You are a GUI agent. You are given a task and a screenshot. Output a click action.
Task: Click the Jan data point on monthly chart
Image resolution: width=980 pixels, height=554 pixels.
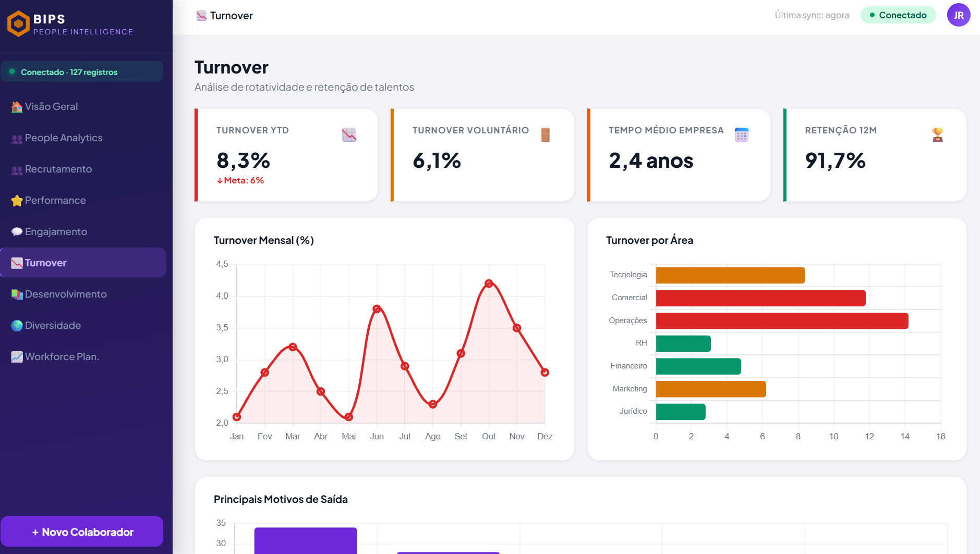237,417
